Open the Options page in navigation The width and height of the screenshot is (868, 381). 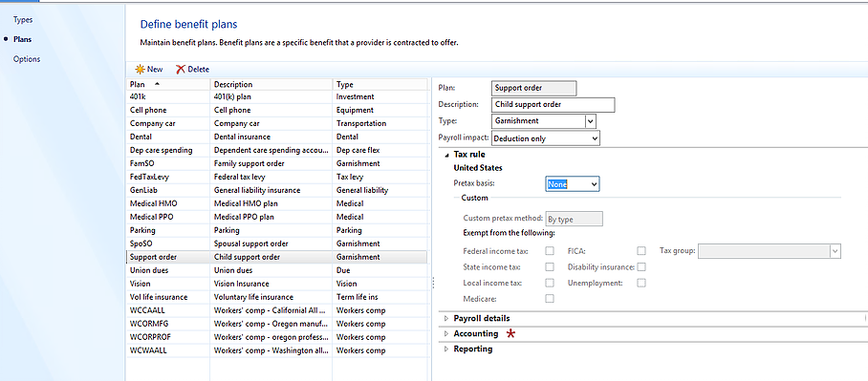coord(27,59)
